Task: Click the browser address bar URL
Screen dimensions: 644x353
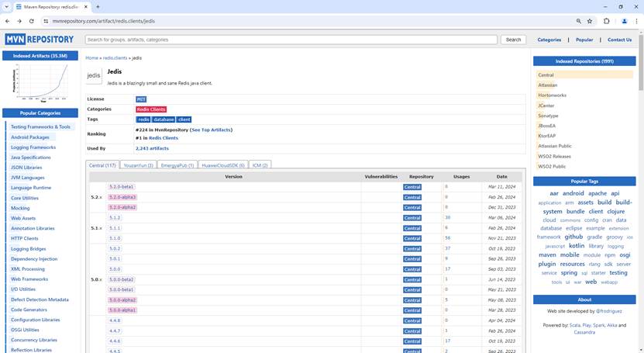Action: pos(104,21)
